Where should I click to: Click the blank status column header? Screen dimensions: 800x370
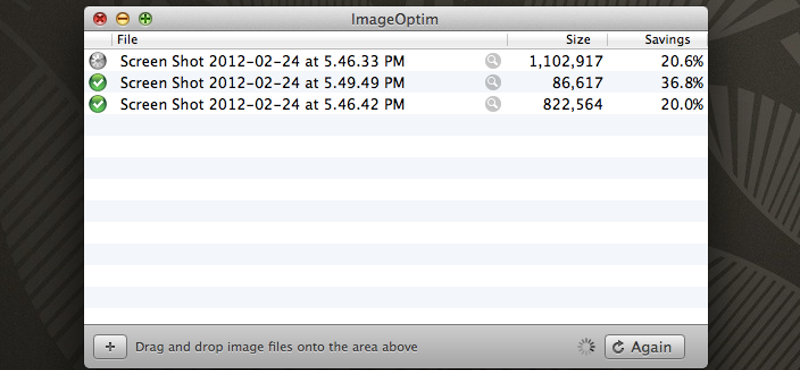coord(97,39)
